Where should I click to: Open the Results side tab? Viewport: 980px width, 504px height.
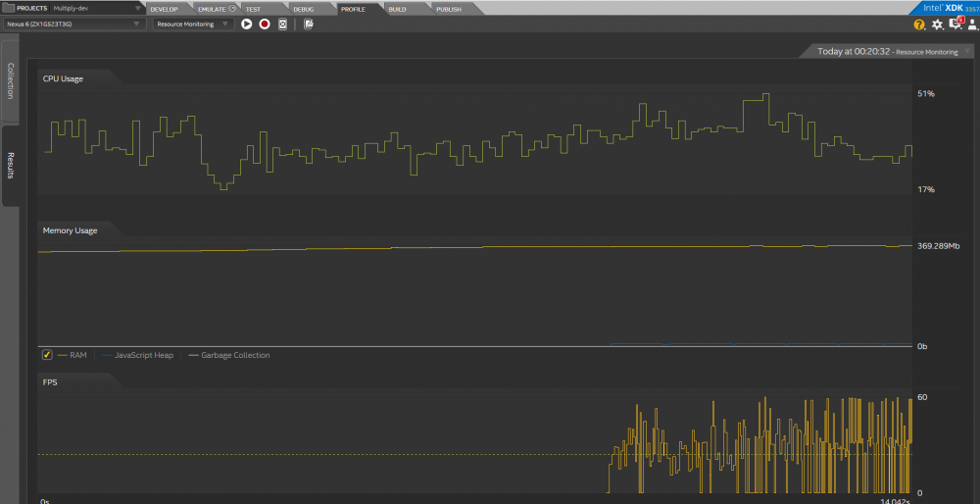(x=10, y=165)
